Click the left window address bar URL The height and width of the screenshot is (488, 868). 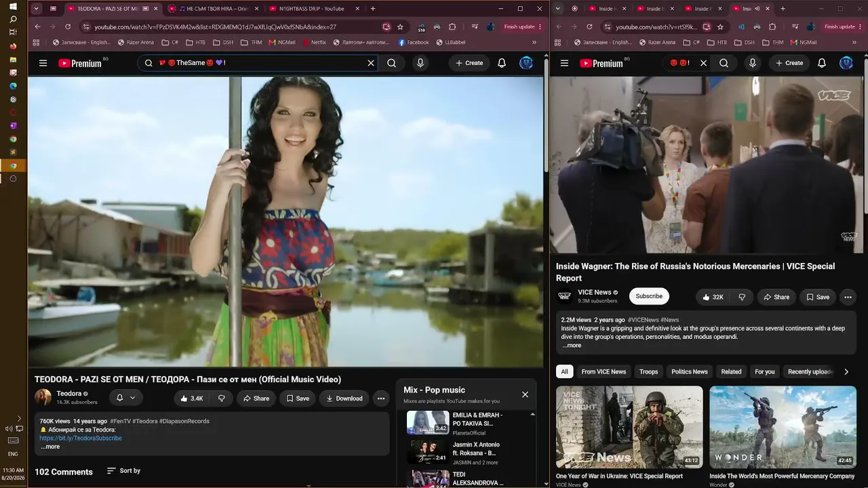click(x=215, y=27)
